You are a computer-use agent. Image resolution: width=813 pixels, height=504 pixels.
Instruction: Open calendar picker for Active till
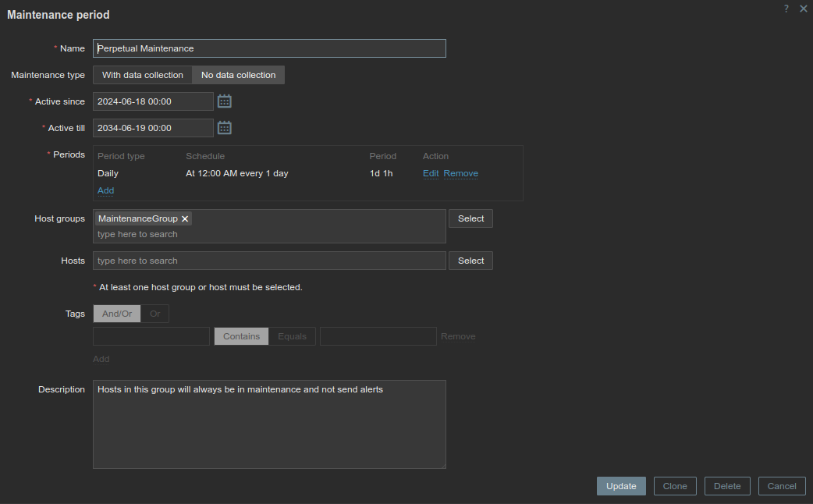coord(224,127)
